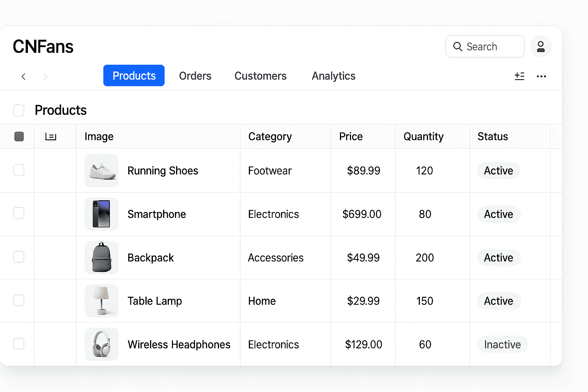588x392 pixels.
Task: Check the box beside Products heading
Action: point(19,110)
